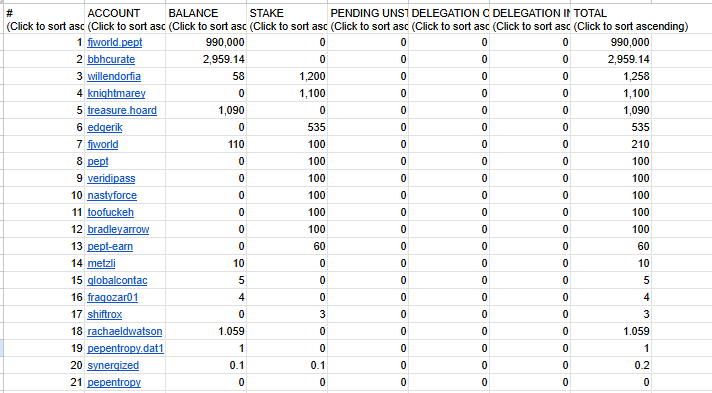712x393 pixels.
Task: Select the total cell showing 210
Action: [x=611, y=144]
